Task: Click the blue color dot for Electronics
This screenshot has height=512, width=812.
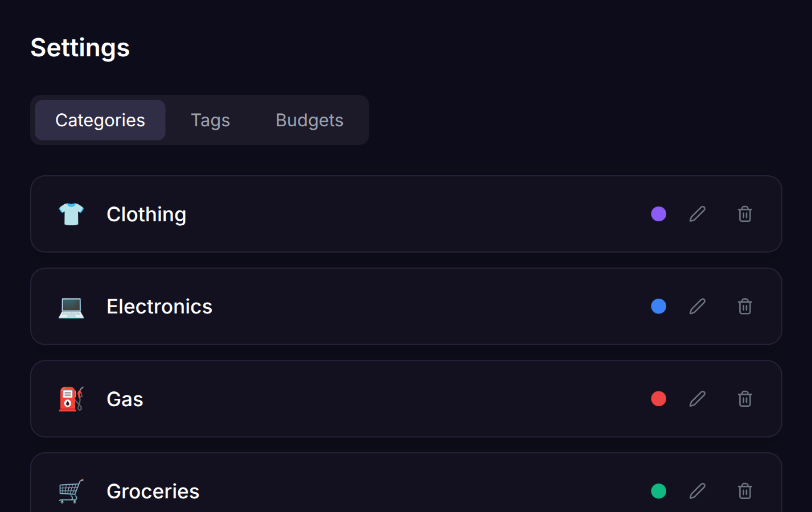Action: click(x=659, y=307)
